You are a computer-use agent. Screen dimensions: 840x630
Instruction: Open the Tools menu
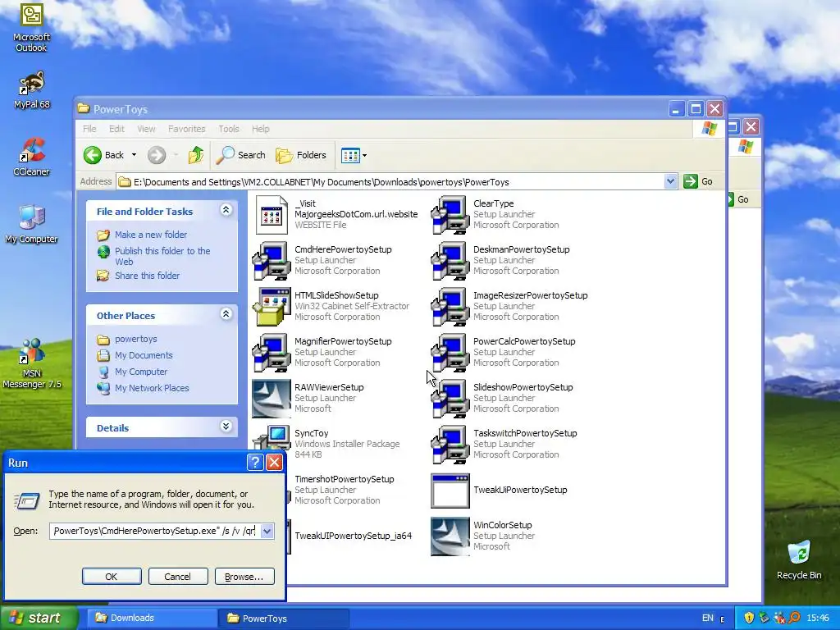(229, 129)
